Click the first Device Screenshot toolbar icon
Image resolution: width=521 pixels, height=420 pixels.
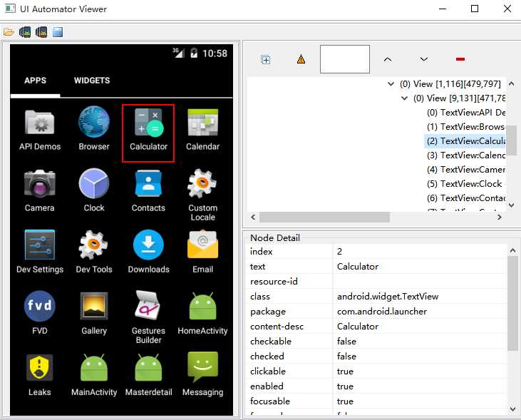25,32
